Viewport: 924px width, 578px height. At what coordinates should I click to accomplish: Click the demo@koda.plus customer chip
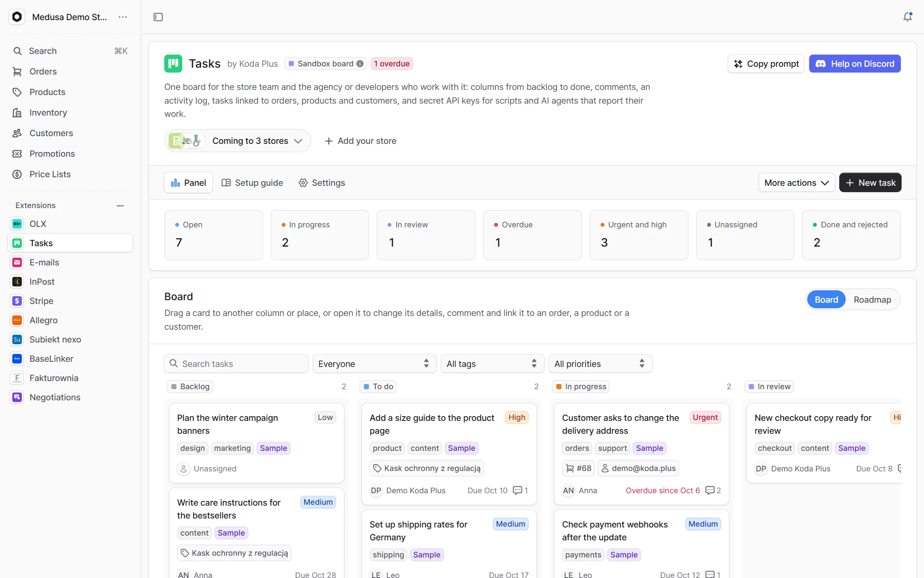[638, 468]
